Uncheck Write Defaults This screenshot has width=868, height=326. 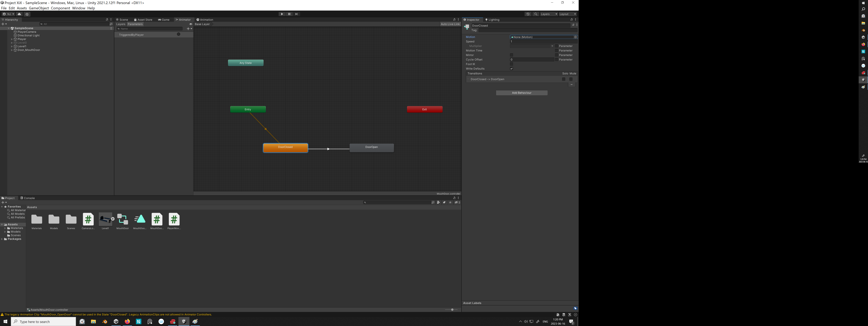pos(511,69)
